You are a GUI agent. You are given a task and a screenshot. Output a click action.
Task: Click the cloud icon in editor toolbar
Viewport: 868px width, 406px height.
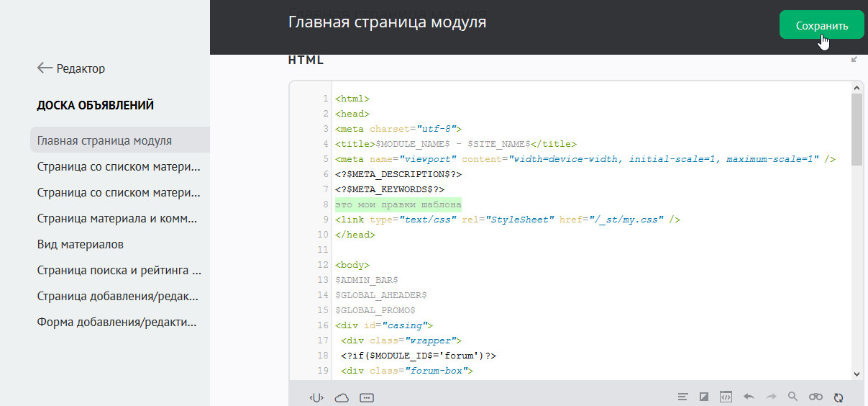[x=342, y=397]
